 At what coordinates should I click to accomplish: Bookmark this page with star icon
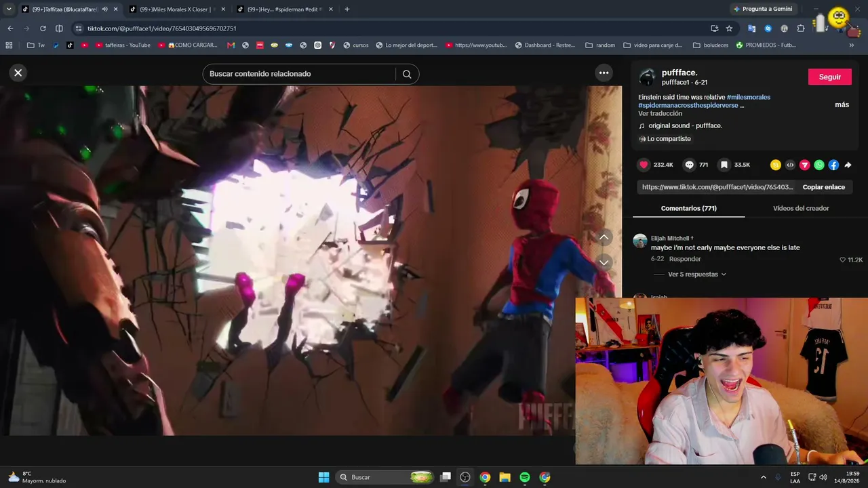(729, 28)
